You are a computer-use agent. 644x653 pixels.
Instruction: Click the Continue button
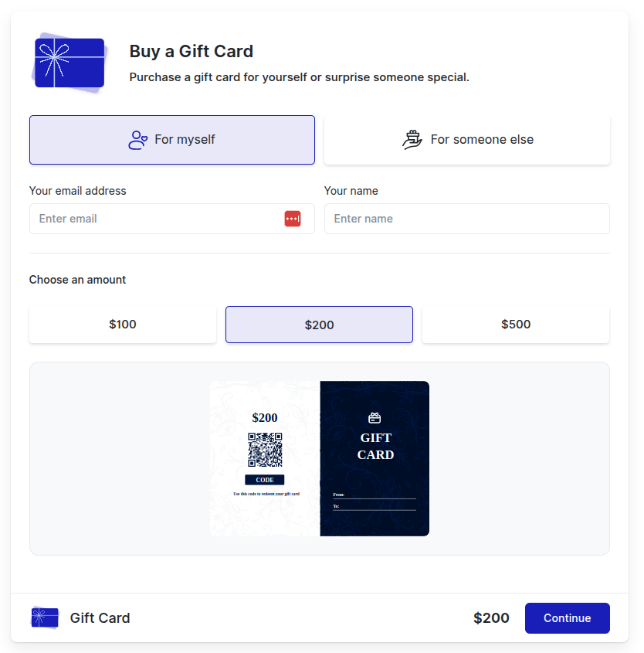[568, 618]
